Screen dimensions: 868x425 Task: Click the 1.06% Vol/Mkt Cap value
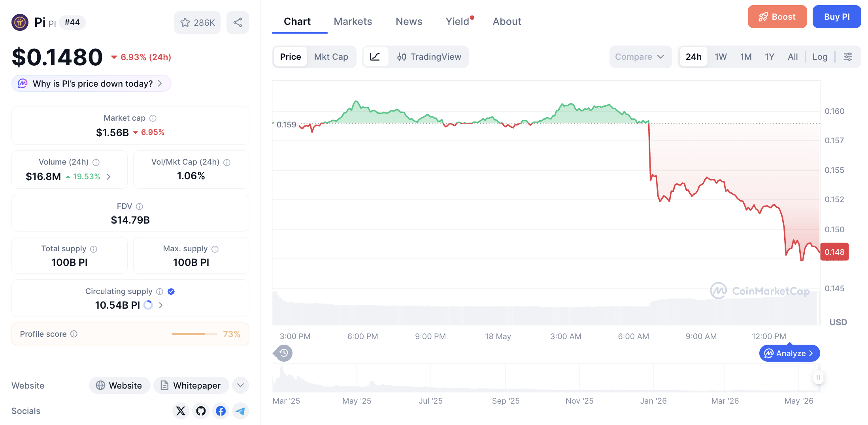[191, 176]
